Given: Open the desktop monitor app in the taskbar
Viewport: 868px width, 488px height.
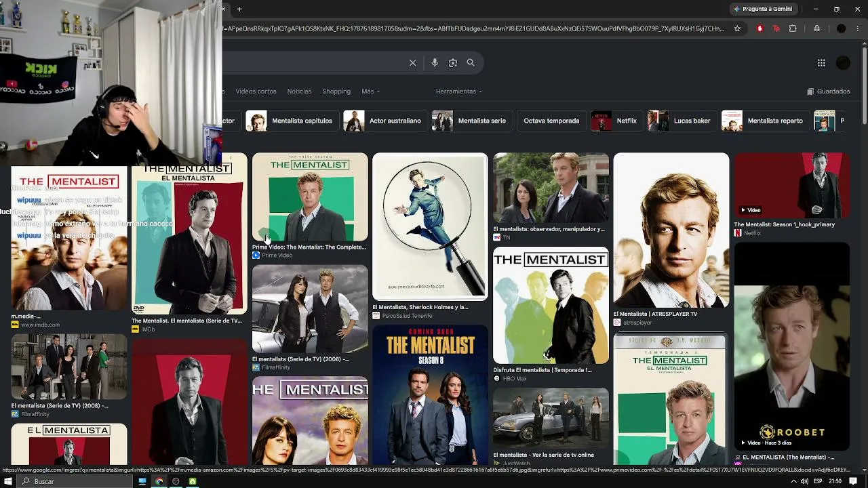Looking at the screenshot, I should click(x=142, y=481).
